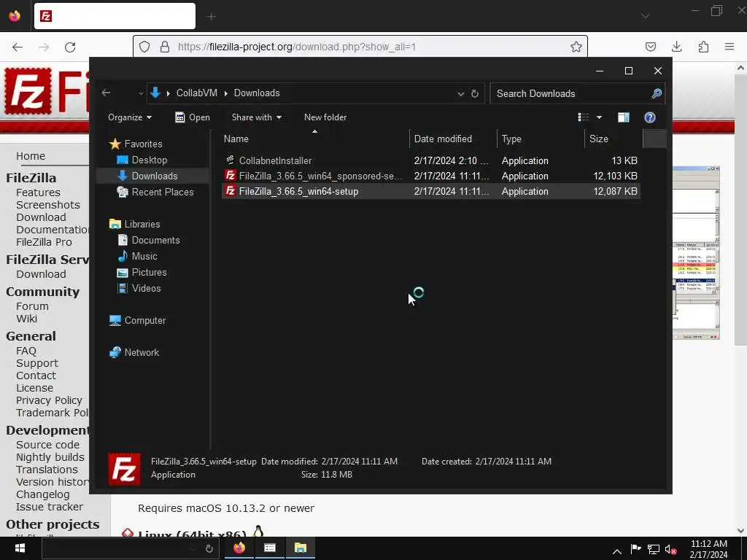Click the muted volume tray icon

pos(671,550)
